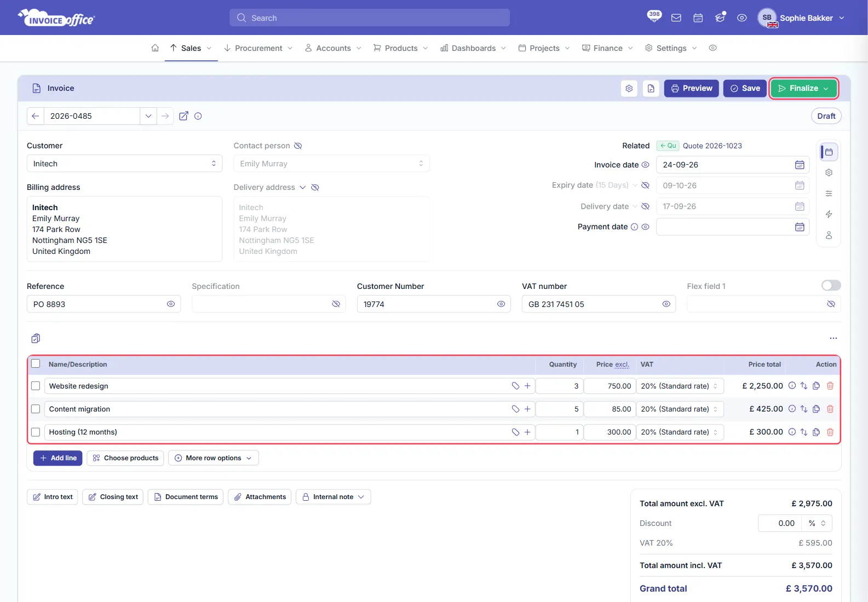Click the Payment date input field
Viewport: 868px width, 602px height.
click(733, 227)
